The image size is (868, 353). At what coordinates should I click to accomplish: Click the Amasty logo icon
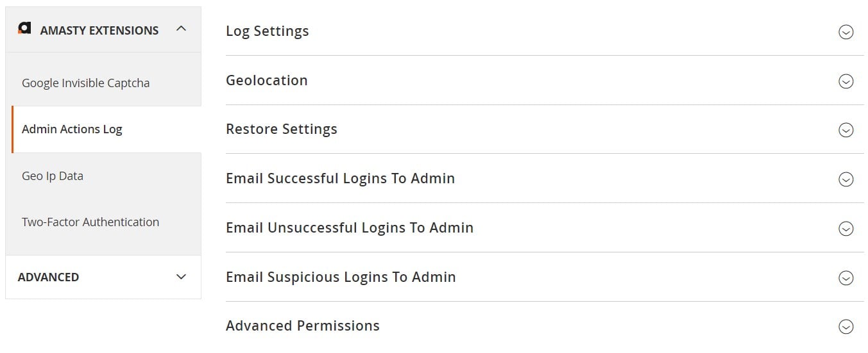(x=24, y=28)
